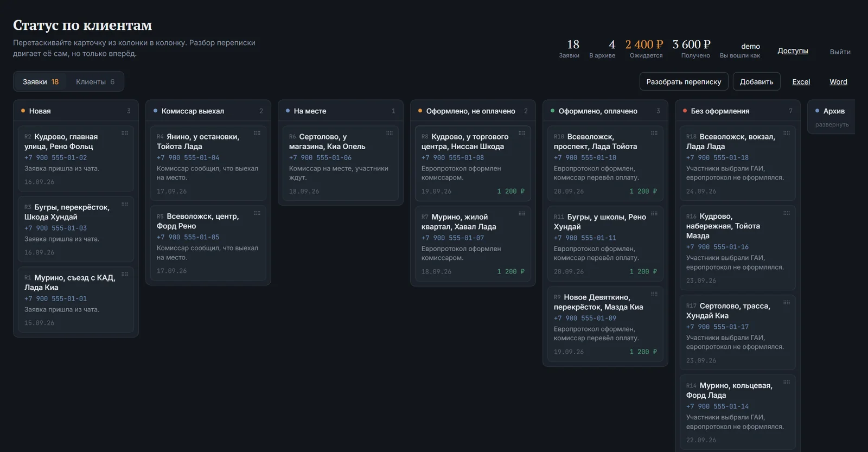The width and height of the screenshot is (868, 452).
Task: Click phone number +7 900 555-01-18
Action: click(717, 158)
